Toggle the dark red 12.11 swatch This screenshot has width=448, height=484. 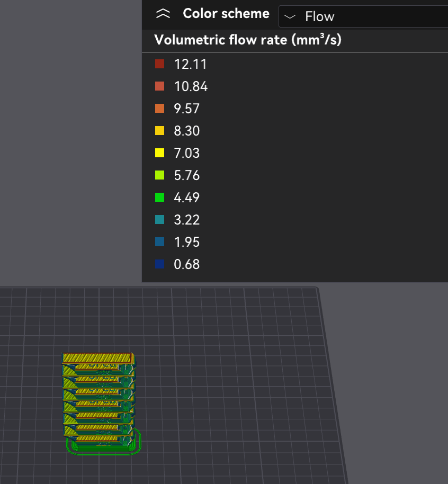(x=159, y=64)
